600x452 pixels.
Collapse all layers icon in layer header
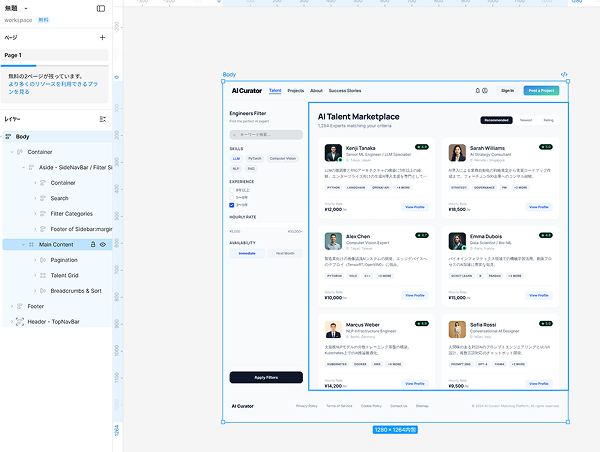tap(103, 119)
